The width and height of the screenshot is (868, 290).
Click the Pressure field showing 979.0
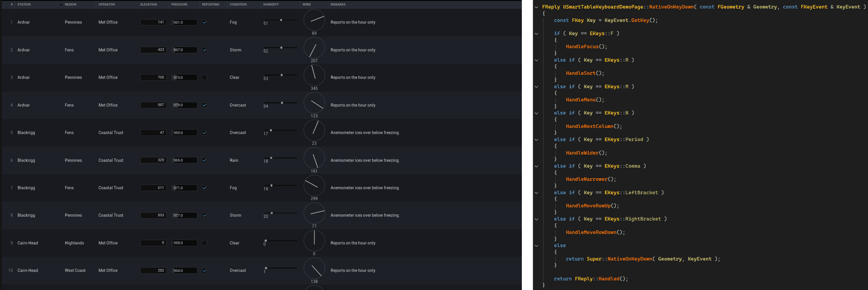(184, 105)
